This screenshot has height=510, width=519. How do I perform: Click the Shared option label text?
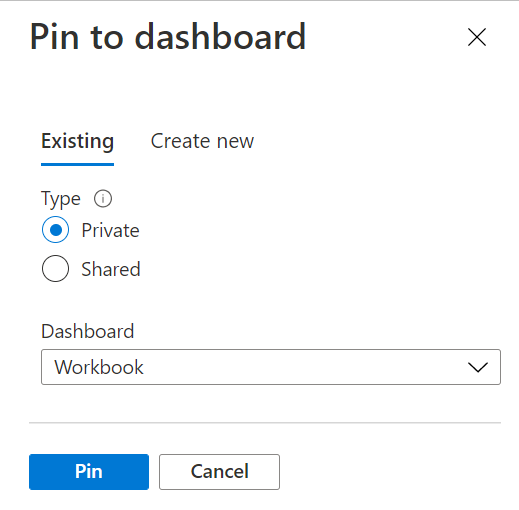click(x=111, y=269)
